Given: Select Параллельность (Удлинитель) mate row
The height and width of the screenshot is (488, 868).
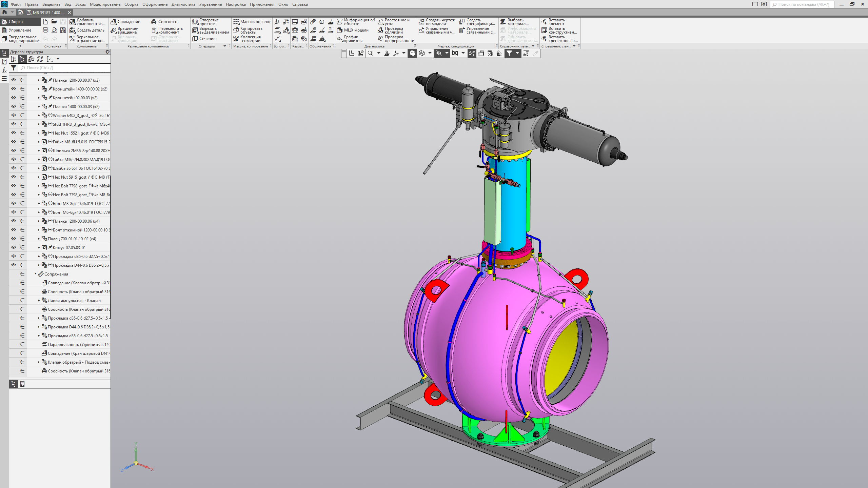Looking at the screenshot, I should pos(76,345).
